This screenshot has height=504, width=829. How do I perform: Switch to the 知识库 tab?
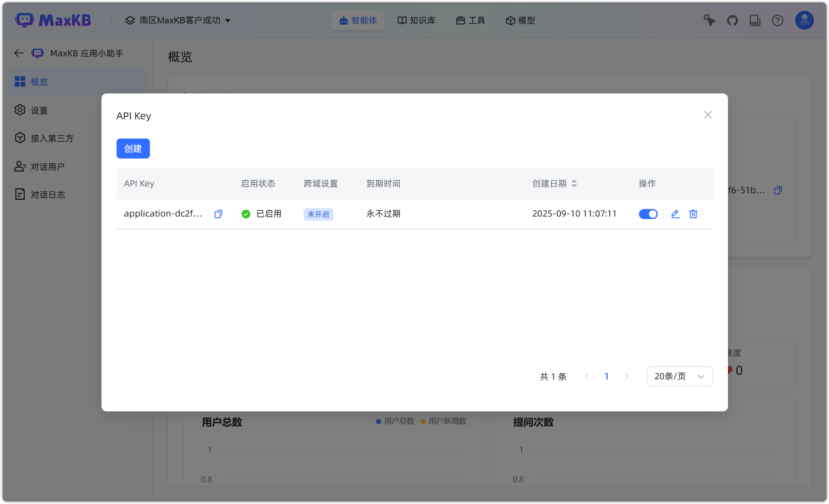(416, 20)
